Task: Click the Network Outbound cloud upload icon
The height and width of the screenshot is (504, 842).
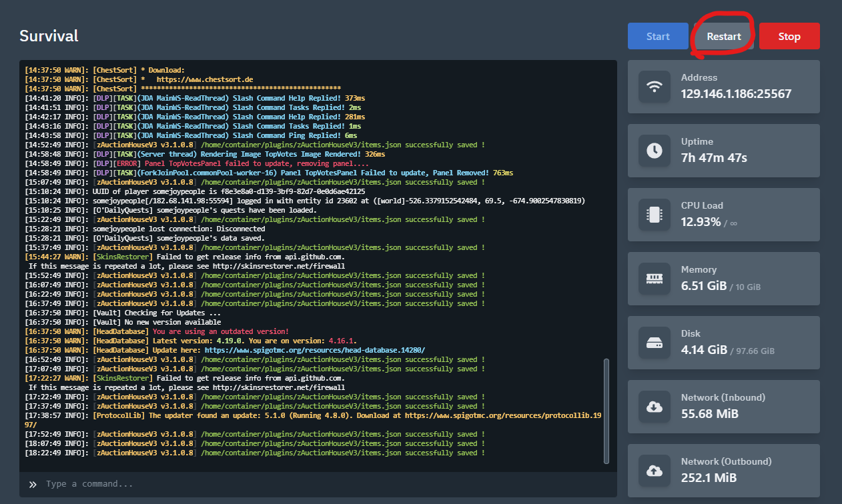Action: [655, 471]
